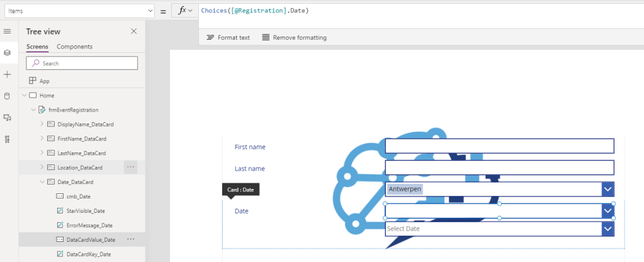Viewport: 644px width, 262px height.
Task: Click the tree view Search field
Action: [82, 64]
